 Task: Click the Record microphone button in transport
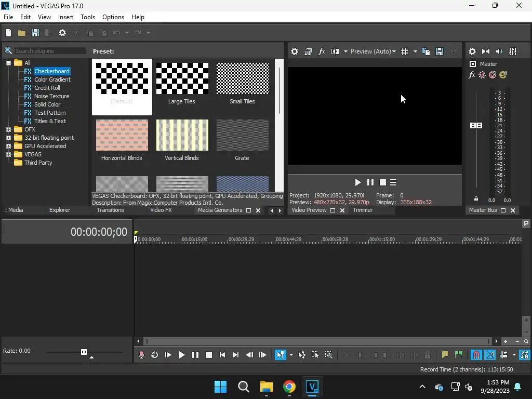point(141,355)
